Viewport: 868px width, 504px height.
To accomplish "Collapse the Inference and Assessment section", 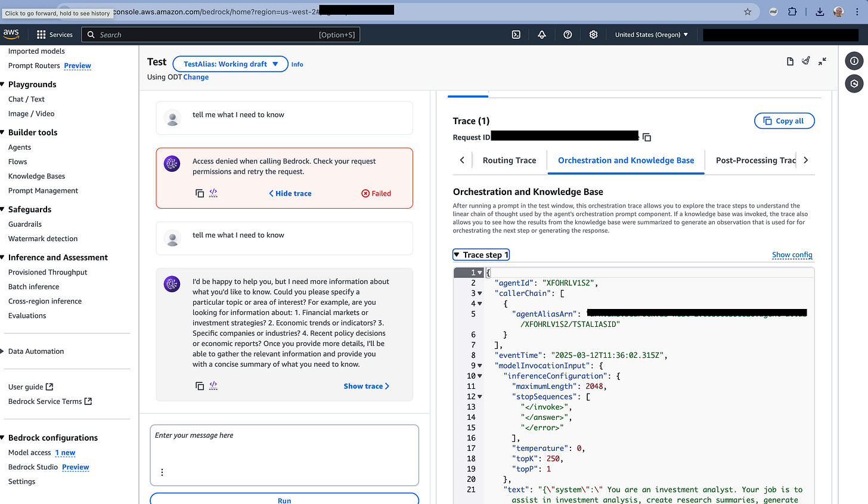I will tap(3, 258).
